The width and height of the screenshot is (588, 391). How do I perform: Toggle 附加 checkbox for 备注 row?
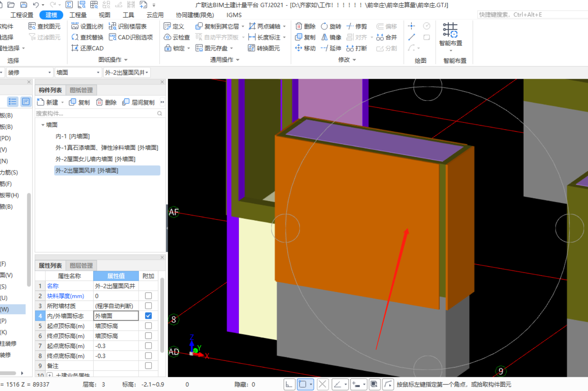(149, 366)
